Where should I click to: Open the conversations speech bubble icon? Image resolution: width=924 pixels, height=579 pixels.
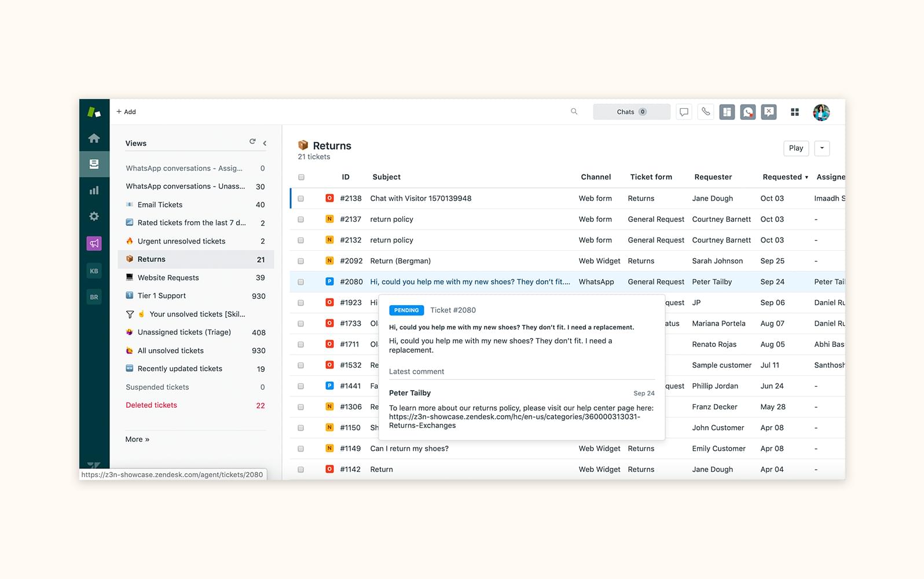tap(684, 112)
